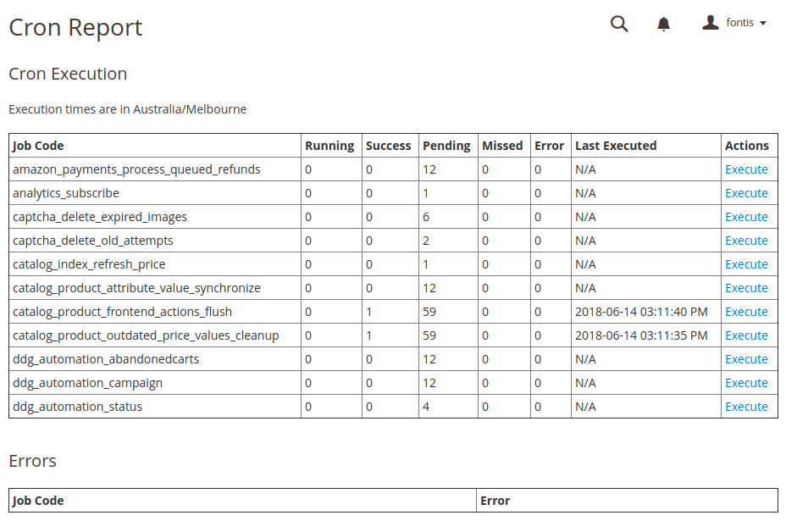786x532 pixels.
Task: Execute captcha_delete_old_attempts job
Action: click(746, 241)
